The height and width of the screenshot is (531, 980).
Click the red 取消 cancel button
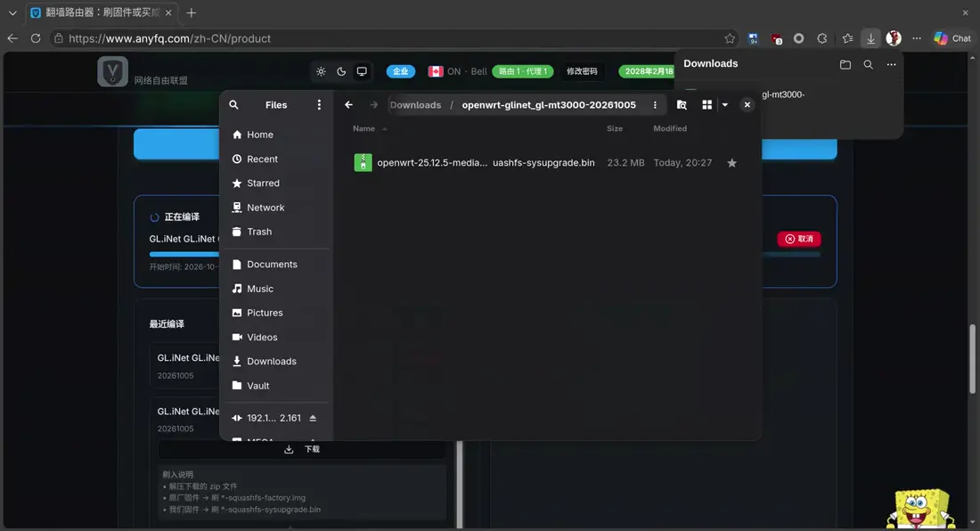tap(799, 239)
